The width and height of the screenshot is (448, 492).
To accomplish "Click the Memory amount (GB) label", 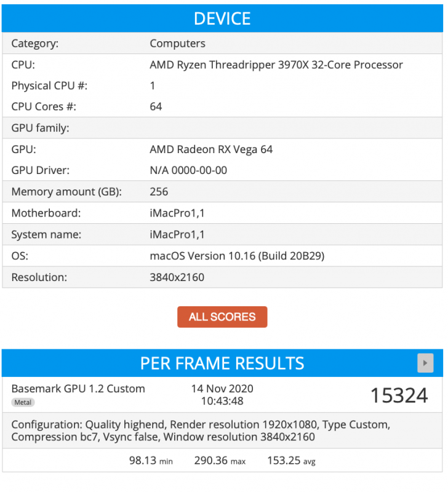I will tap(66, 192).
